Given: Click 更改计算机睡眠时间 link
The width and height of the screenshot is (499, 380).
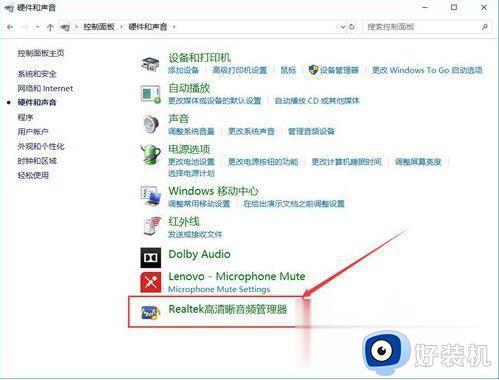Looking at the screenshot, I should coord(346,162).
